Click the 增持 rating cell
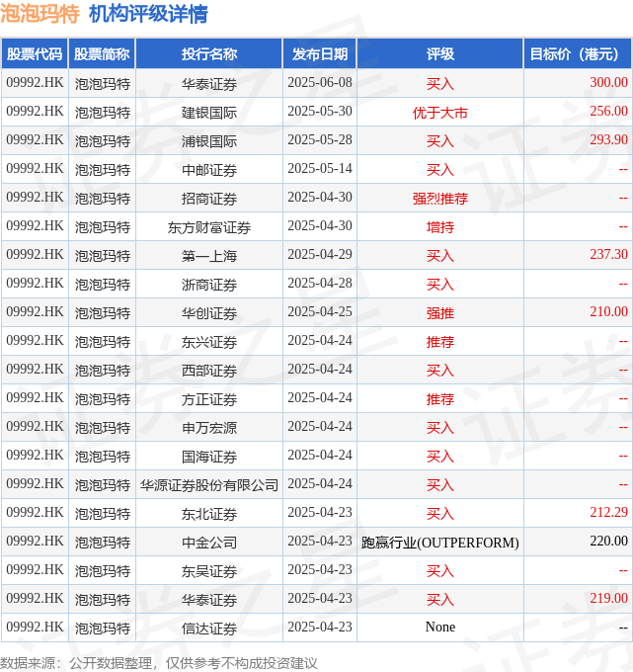 [440, 226]
